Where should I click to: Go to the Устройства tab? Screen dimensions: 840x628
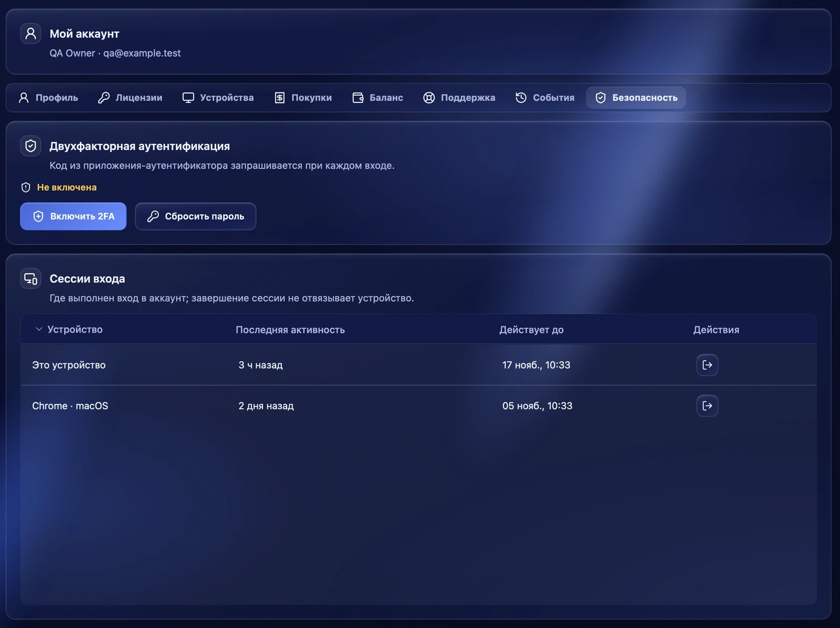click(x=218, y=98)
